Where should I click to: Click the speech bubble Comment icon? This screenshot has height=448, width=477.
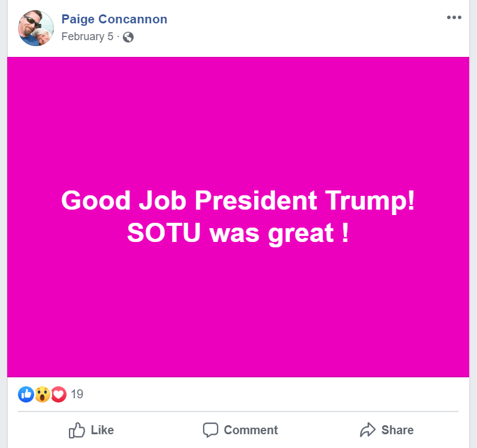point(210,430)
